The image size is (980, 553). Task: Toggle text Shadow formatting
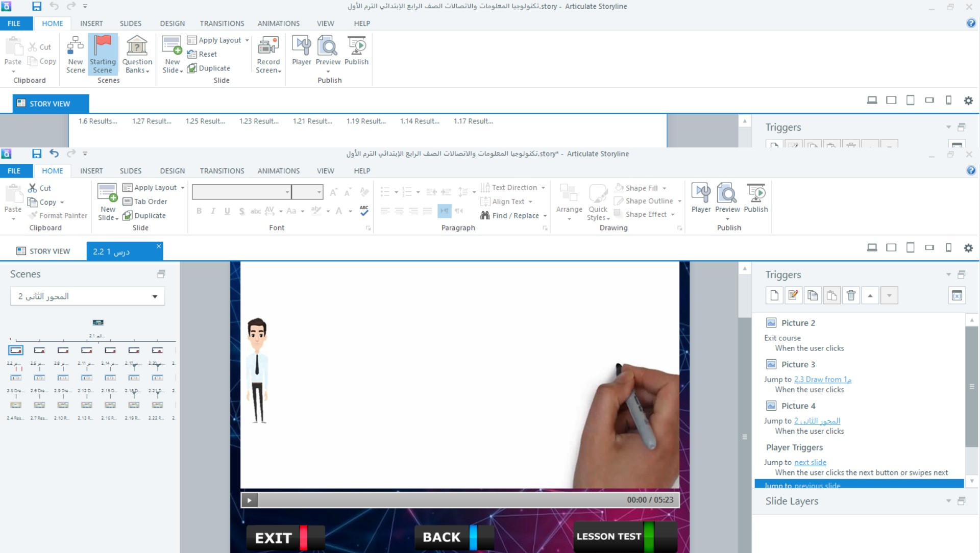tap(241, 211)
